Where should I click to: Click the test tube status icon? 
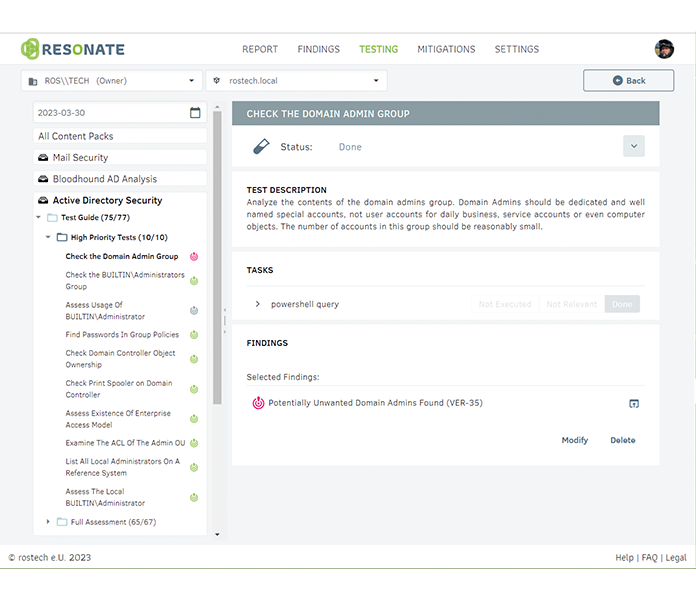[260, 147]
